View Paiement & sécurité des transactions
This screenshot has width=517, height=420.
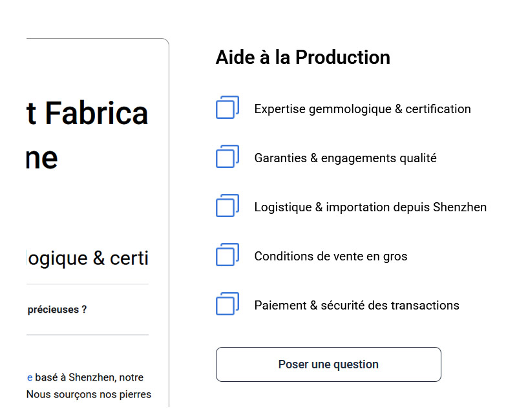click(356, 306)
